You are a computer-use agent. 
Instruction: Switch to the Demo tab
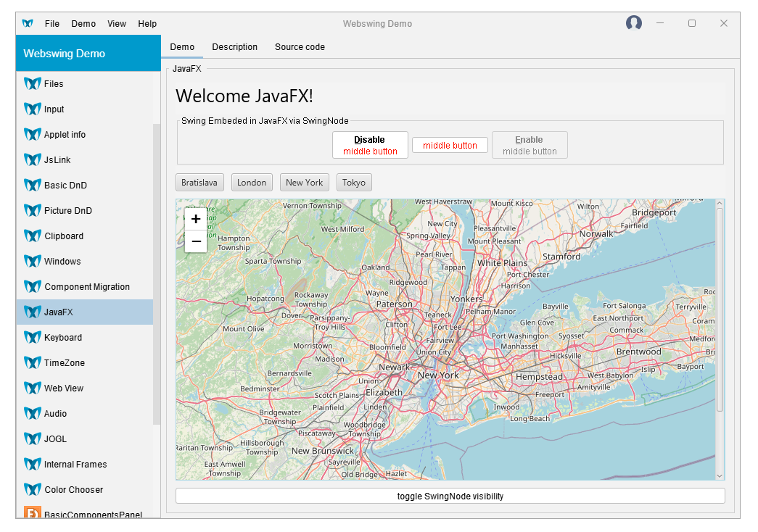(182, 47)
